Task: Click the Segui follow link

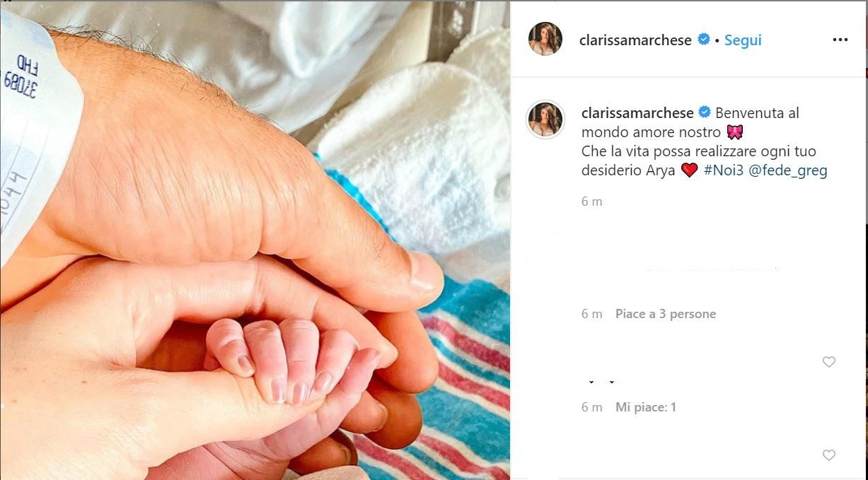Action: click(x=743, y=40)
